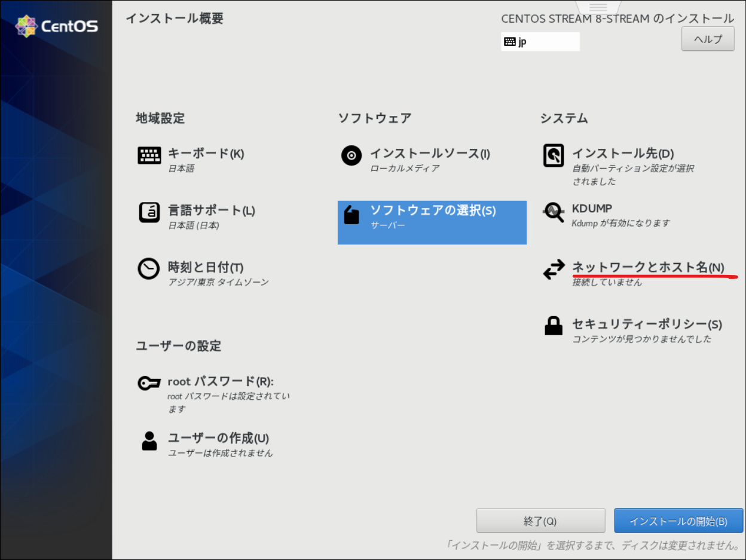
Task: Click the CentOS logo in the sidebar
Action: click(x=57, y=26)
